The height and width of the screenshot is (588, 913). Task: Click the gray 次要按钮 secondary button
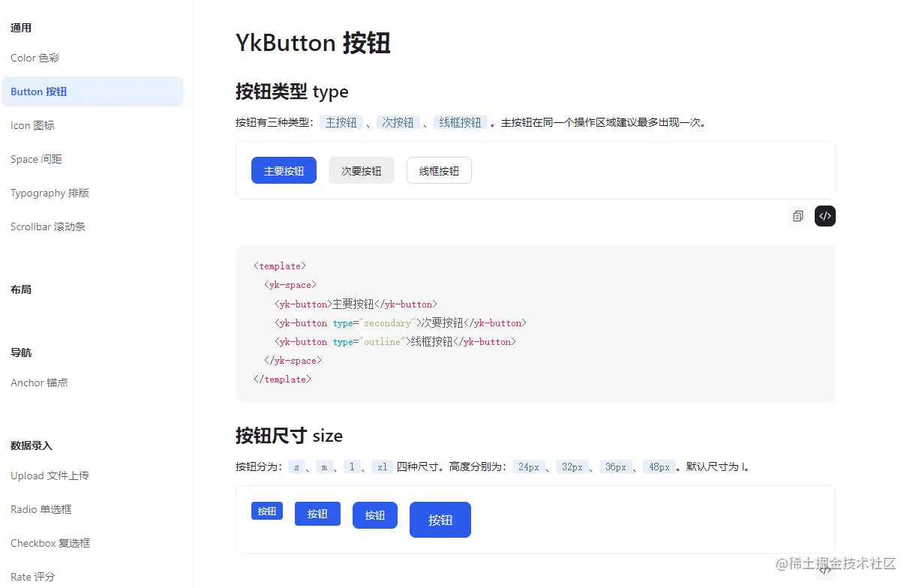[x=362, y=170]
